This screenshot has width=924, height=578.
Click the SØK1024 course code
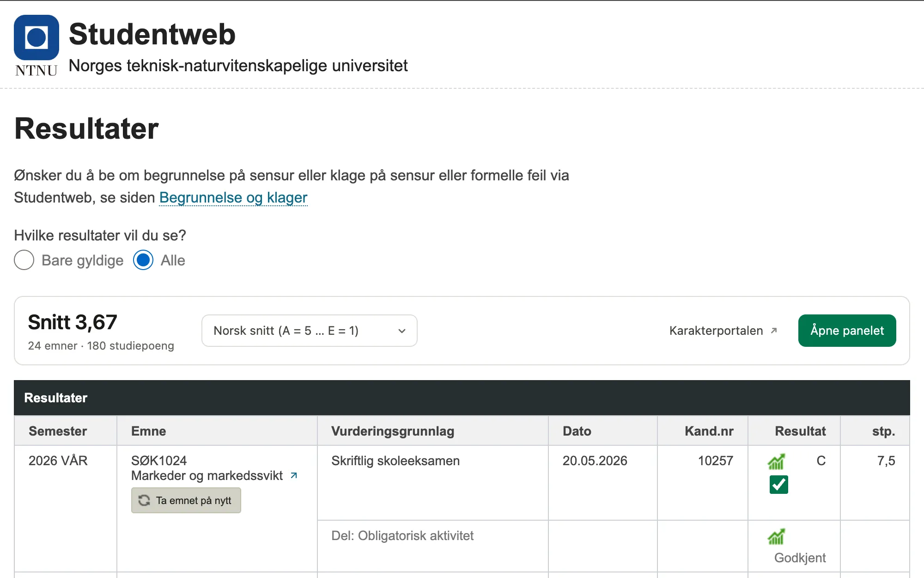tap(159, 461)
